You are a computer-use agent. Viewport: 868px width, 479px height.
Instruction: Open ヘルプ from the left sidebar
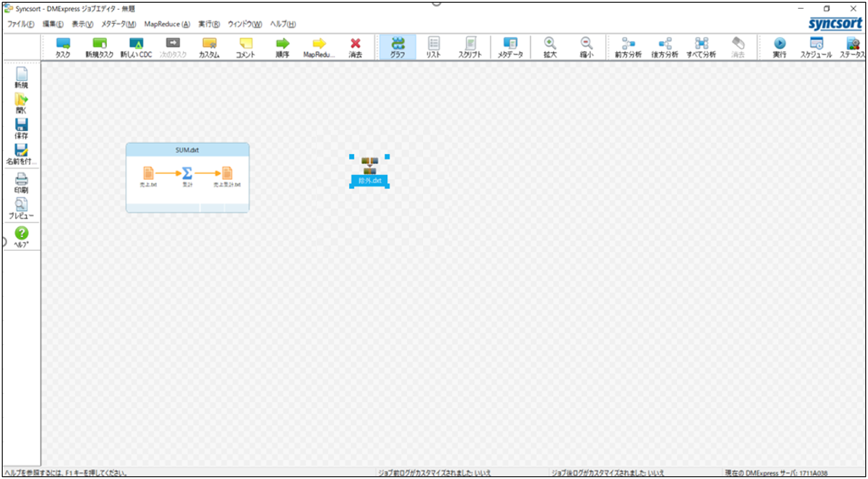coord(22,236)
